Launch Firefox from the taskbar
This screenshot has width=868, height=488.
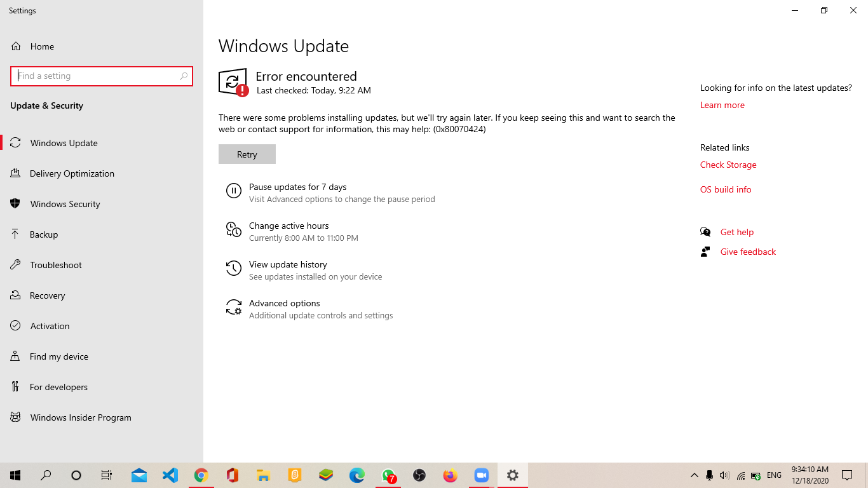451,475
